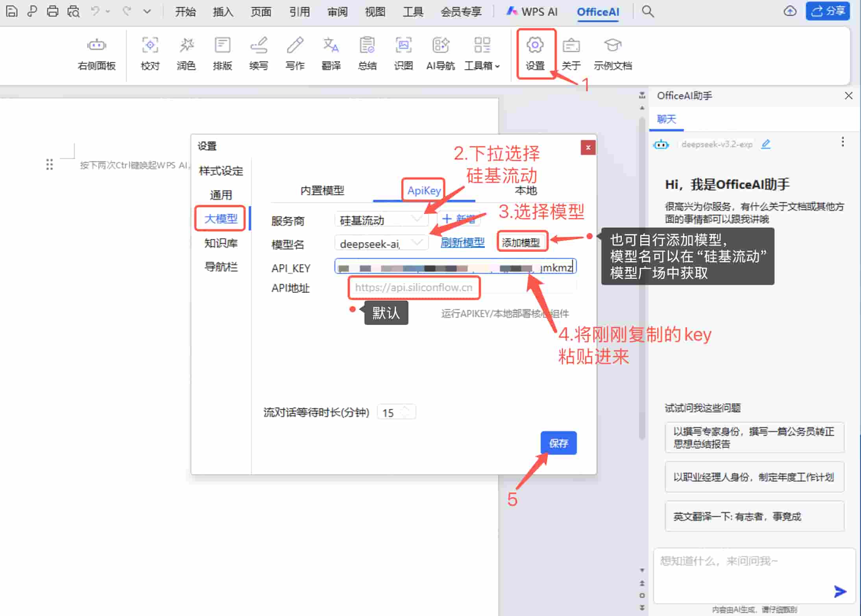861x616 pixels.
Task: Click the 保存 save button in settings
Action: (558, 443)
